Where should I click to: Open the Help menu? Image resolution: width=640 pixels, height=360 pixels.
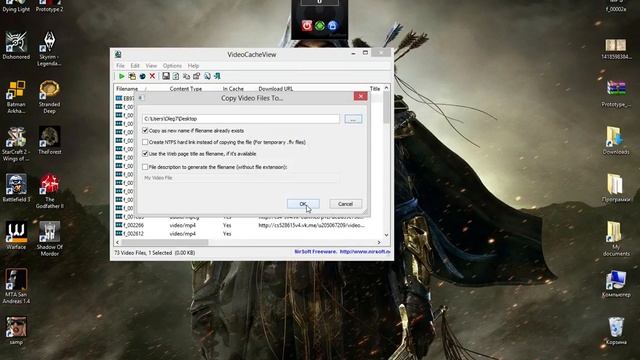(193, 66)
